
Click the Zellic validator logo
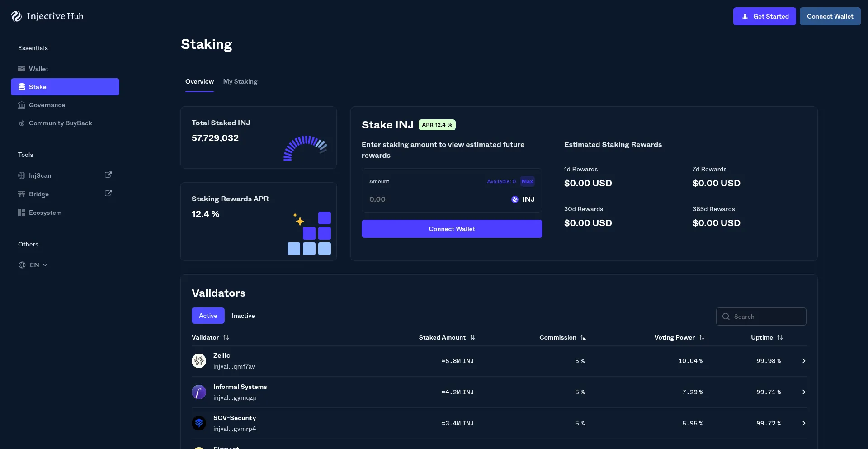point(199,361)
